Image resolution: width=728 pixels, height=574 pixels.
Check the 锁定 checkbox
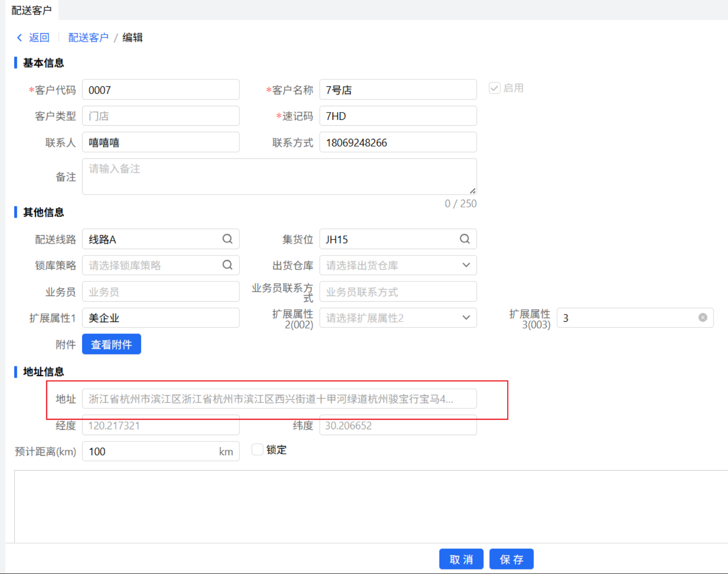(257, 450)
